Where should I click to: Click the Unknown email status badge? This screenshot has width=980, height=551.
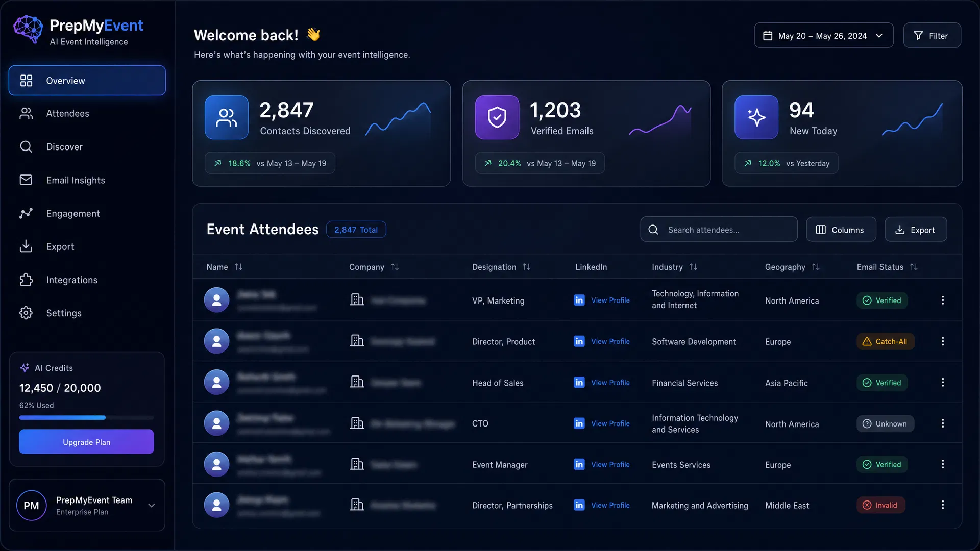[x=886, y=423]
